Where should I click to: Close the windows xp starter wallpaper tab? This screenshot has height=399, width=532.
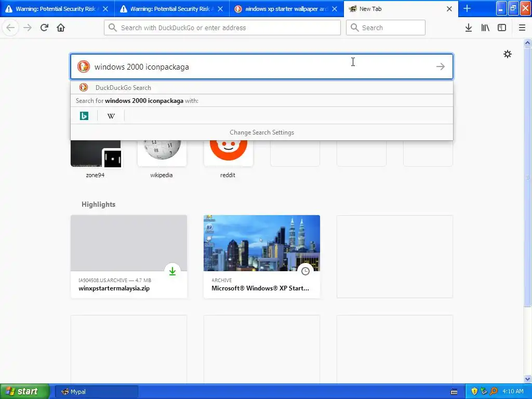click(x=335, y=9)
